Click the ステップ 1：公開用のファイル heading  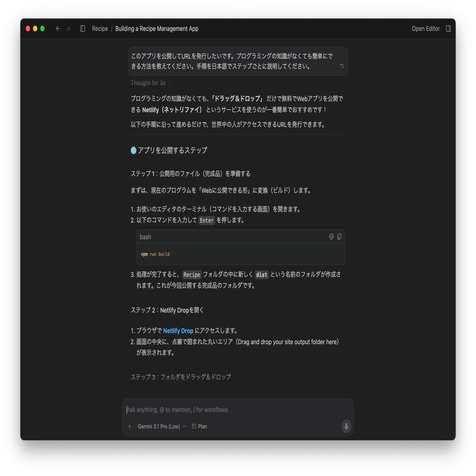click(190, 174)
